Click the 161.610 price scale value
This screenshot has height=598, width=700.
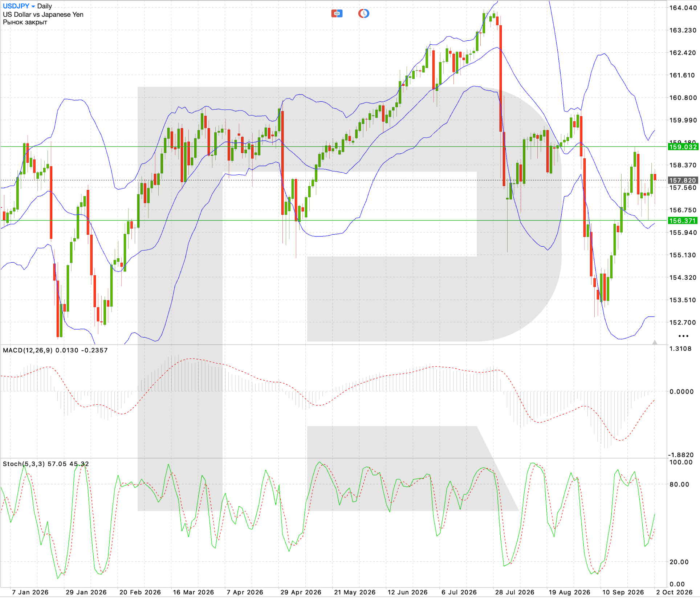point(683,75)
